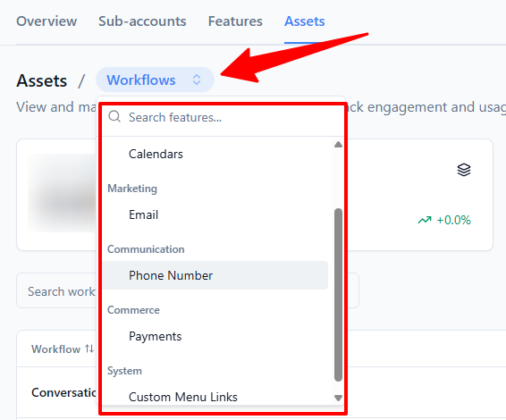Click the green trending-up arrow icon

(x=425, y=220)
